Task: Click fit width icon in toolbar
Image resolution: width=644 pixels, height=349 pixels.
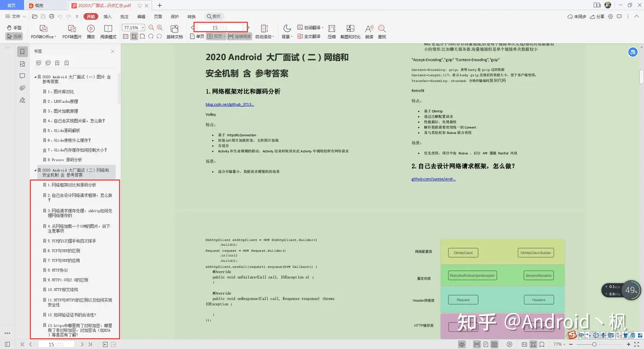Action: pyautogui.click(x=142, y=37)
